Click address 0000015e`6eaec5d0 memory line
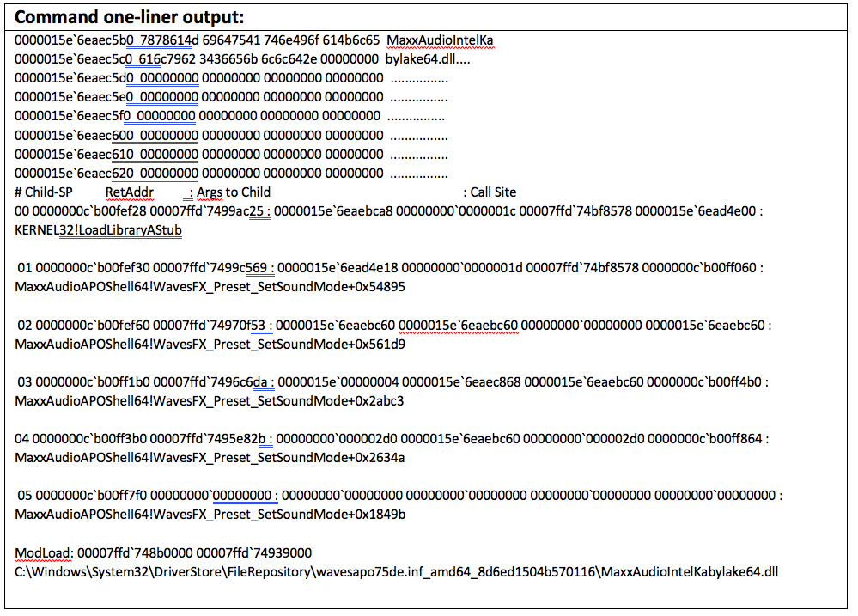The height and width of the screenshot is (616, 858). [232, 78]
